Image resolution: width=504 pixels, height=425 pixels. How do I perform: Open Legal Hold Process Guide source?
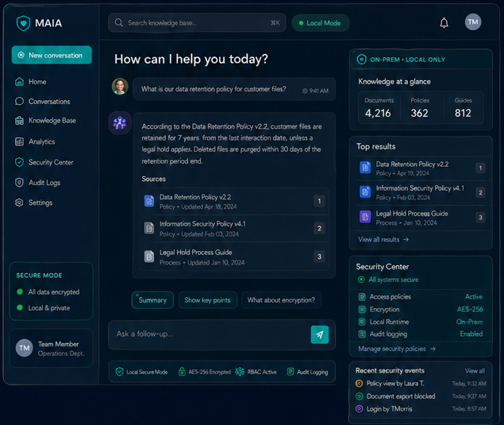click(x=234, y=257)
